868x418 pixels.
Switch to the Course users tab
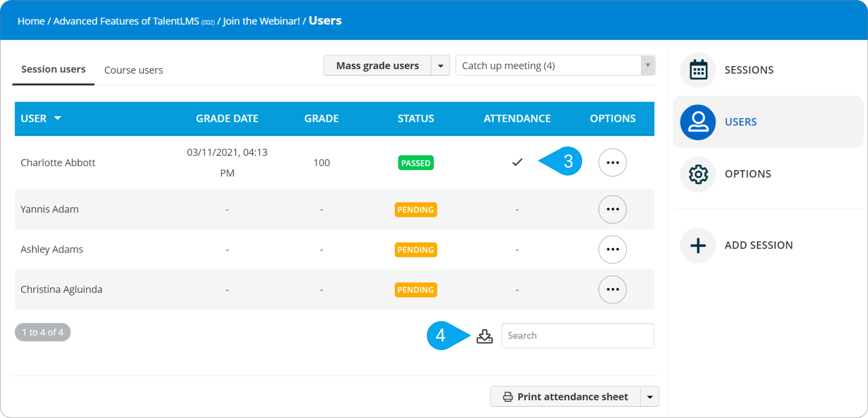pos(133,70)
